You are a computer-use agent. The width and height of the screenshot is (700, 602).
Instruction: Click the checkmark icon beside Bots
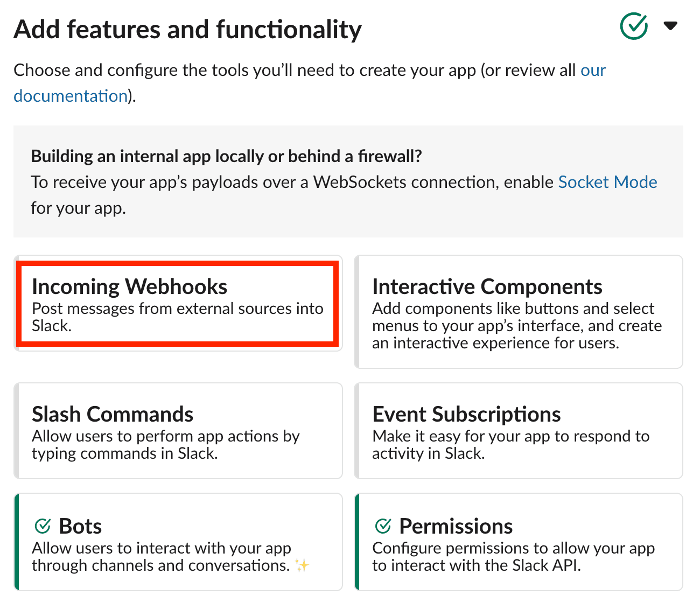click(43, 526)
